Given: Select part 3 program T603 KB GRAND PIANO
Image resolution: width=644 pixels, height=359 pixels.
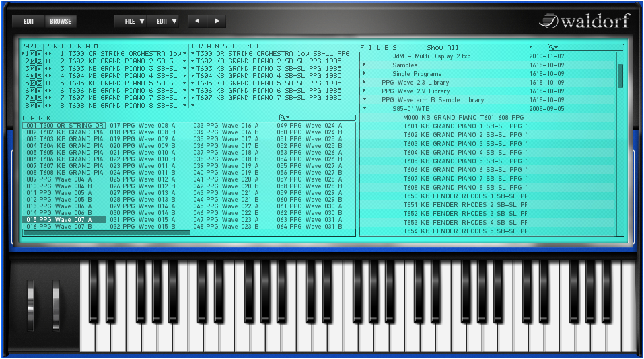Looking at the screenshot, I should tap(122, 69).
